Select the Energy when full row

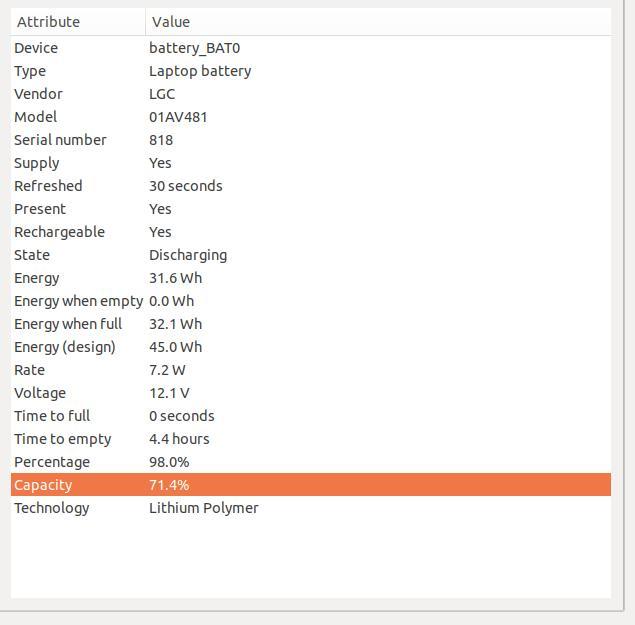311,324
